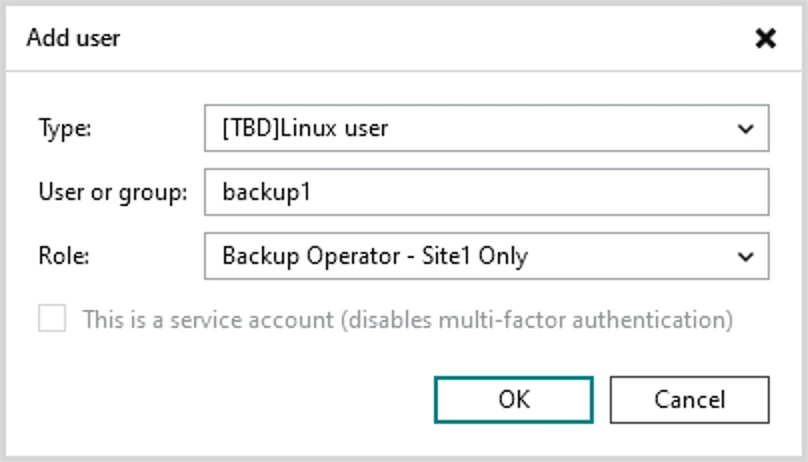Screen dimensions: 808x462
Task: Enable the service account checkbox
Action: point(52,318)
